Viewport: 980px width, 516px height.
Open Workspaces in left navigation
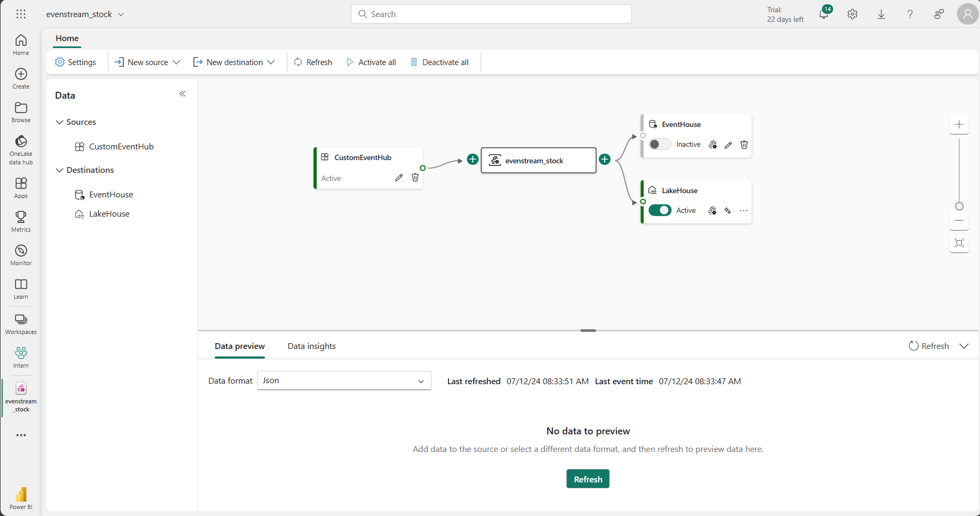[21, 324]
